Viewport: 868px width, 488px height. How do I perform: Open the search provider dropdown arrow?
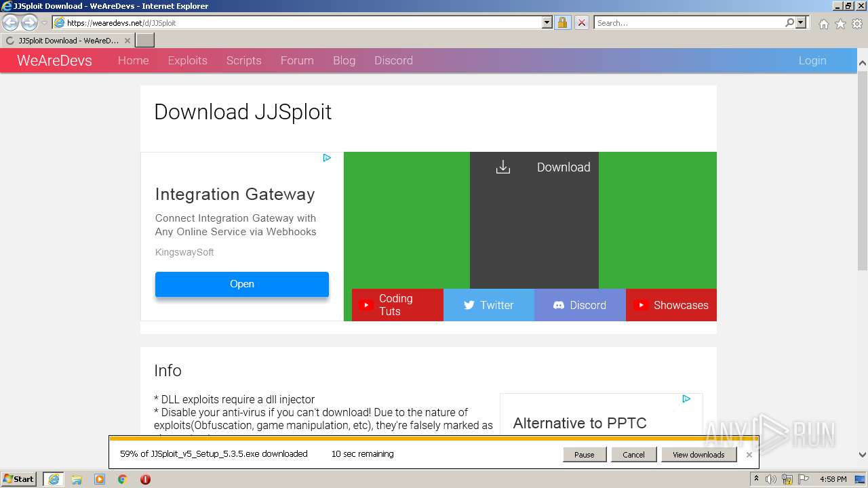tap(801, 22)
